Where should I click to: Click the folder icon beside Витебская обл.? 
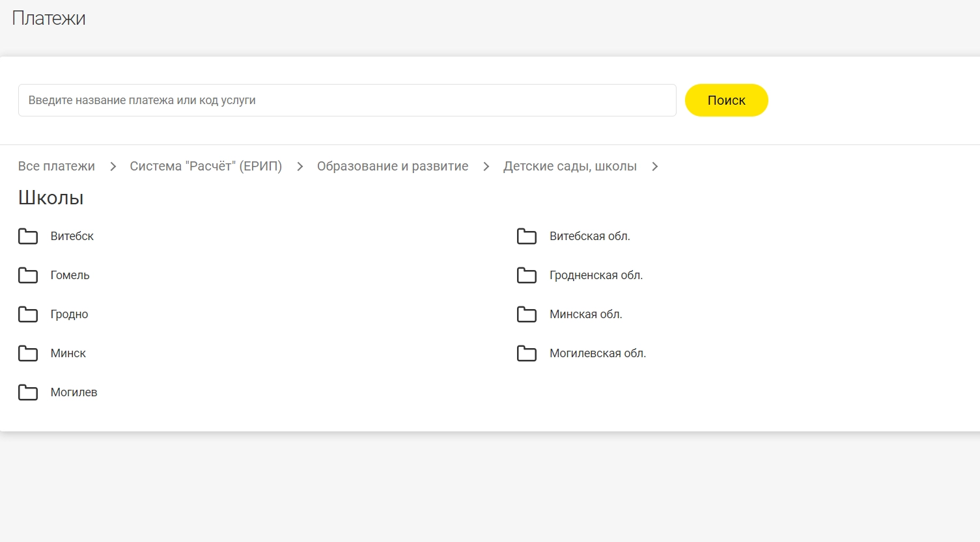click(x=527, y=236)
